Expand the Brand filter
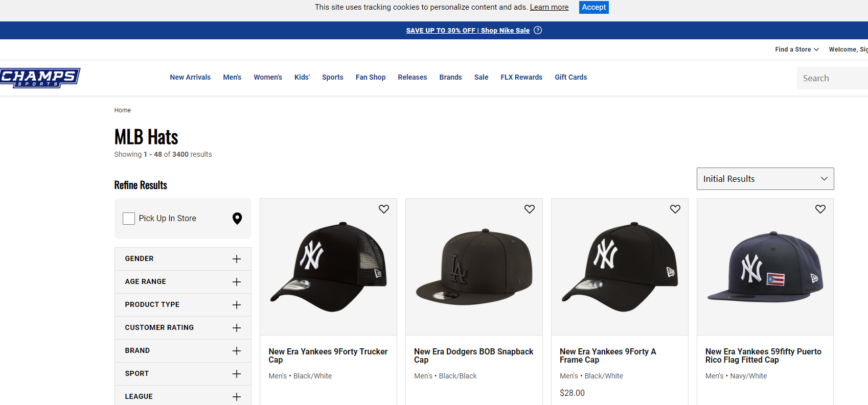Image resolution: width=868 pixels, height=405 pixels. 183,351
